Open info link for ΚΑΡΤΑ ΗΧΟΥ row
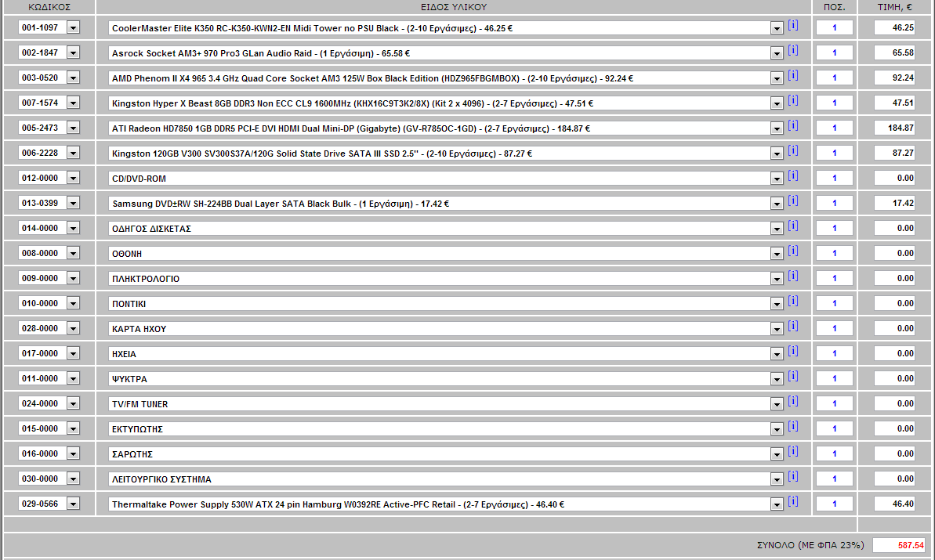The width and height of the screenshot is (935, 560). pyautogui.click(x=793, y=325)
